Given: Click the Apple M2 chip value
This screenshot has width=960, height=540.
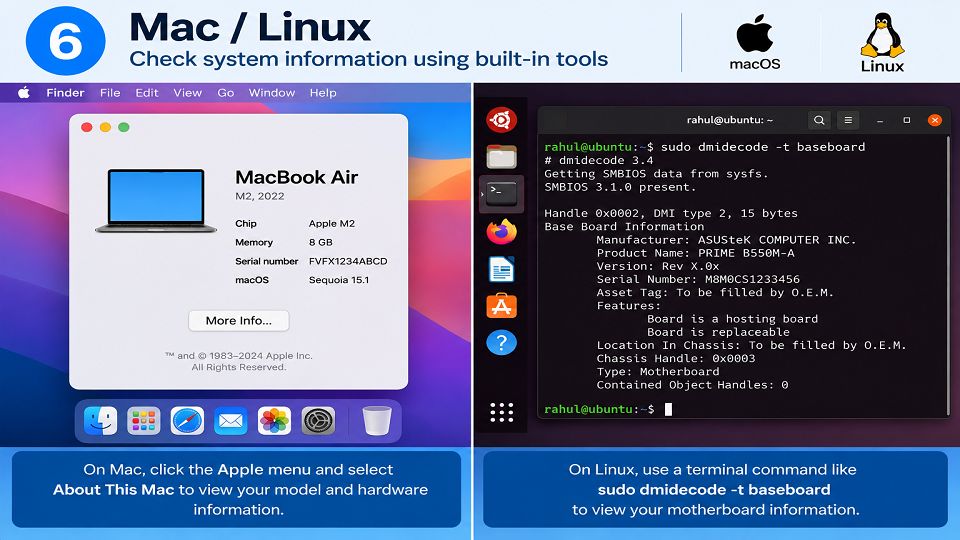Looking at the screenshot, I should click(x=332, y=223).
